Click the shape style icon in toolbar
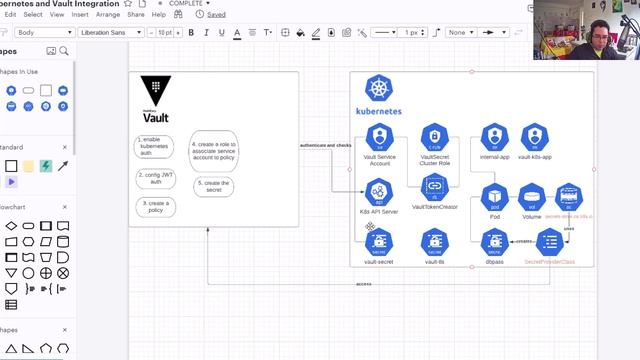The width and height of the screenshot is (640, 360). point(285,33)
